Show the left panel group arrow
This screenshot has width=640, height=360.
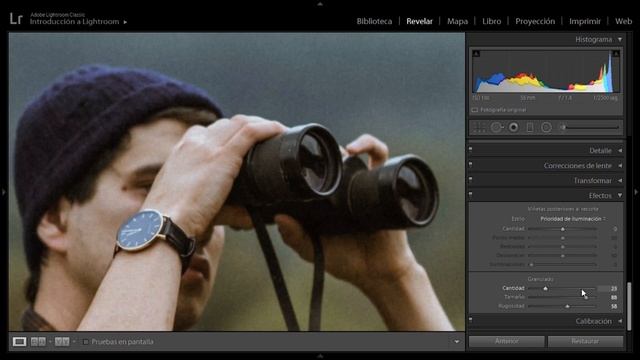(x=3, y=191)
